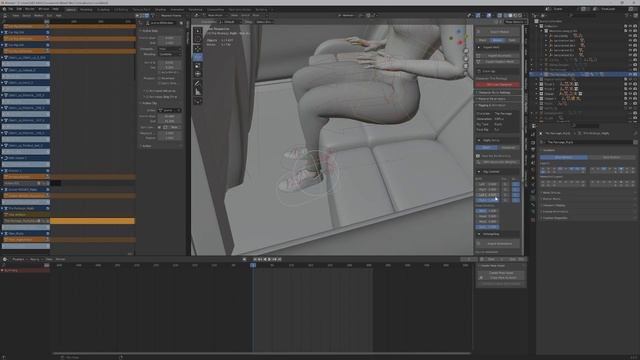Open the NLA editor type selector icon

pos(5,16)
